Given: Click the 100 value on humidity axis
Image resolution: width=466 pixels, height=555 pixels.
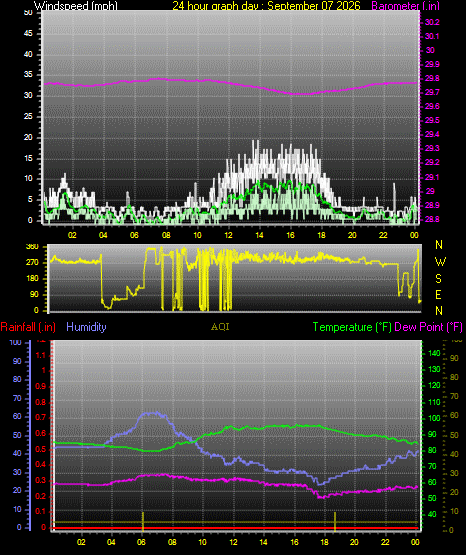Looking at the screenshot, I should [15, 342].
